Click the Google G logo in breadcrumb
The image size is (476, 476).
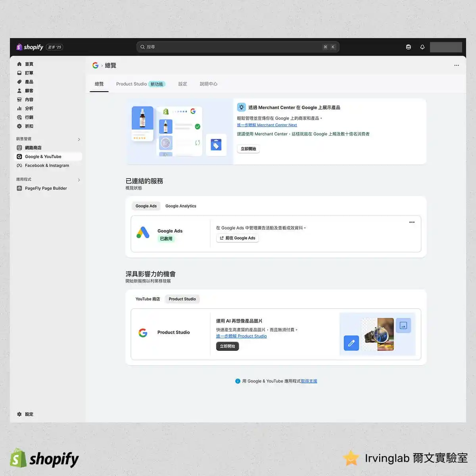(96, 65)
